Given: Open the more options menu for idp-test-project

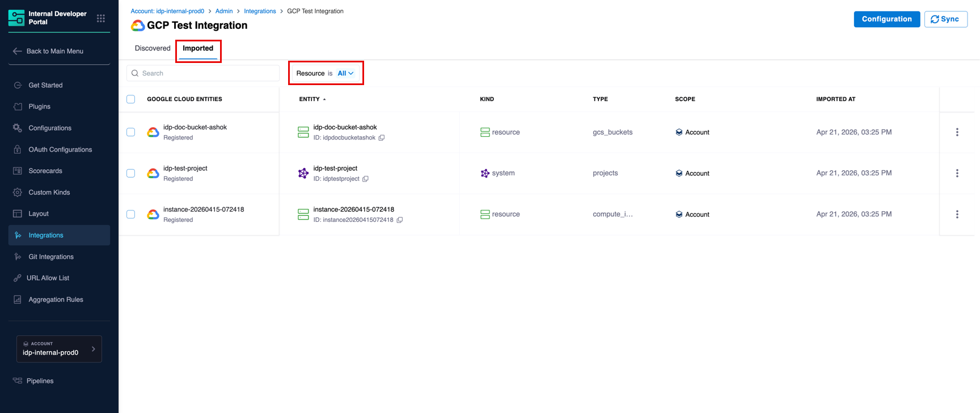Looking at the screenshot, I should [x=957, y=173].
